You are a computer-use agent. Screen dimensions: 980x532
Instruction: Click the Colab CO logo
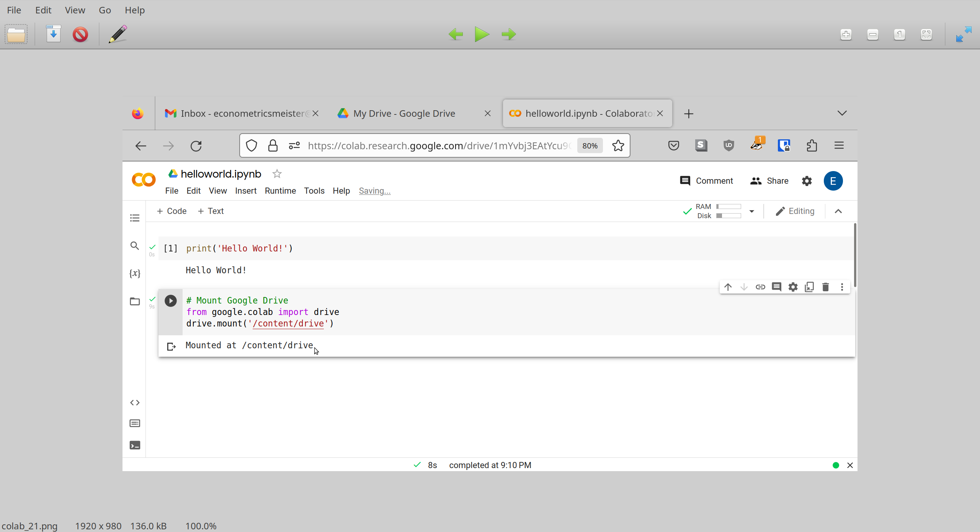(x=144, y=180)
